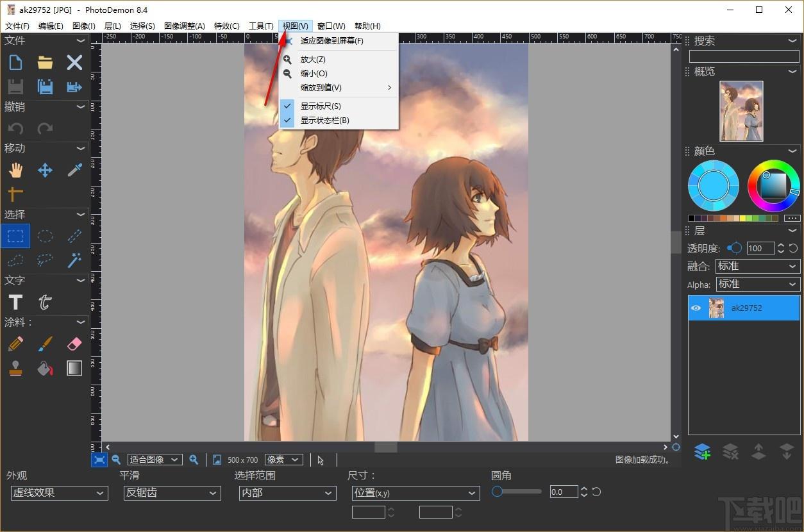Open the 窗口(W) menu
The width and height of the screenshot is (804, 532).
click(331, 26)
